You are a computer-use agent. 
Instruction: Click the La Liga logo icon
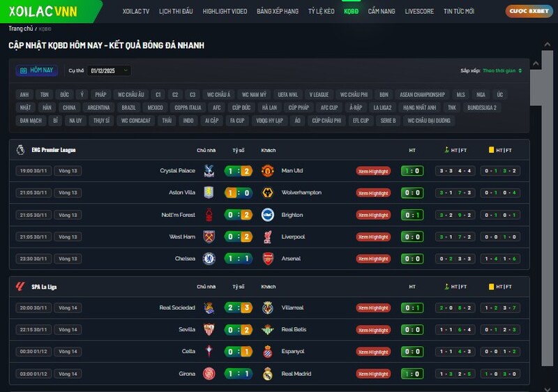click(x=21, y=287)
